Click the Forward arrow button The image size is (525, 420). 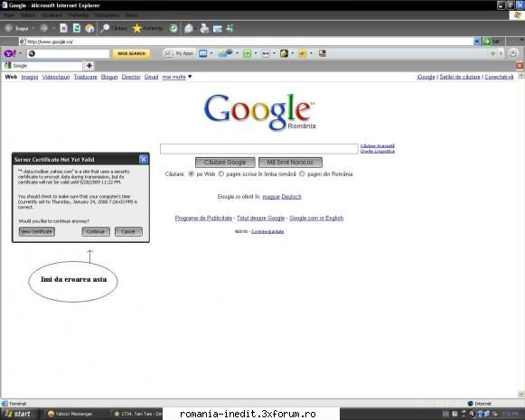[x=44, y=28]
